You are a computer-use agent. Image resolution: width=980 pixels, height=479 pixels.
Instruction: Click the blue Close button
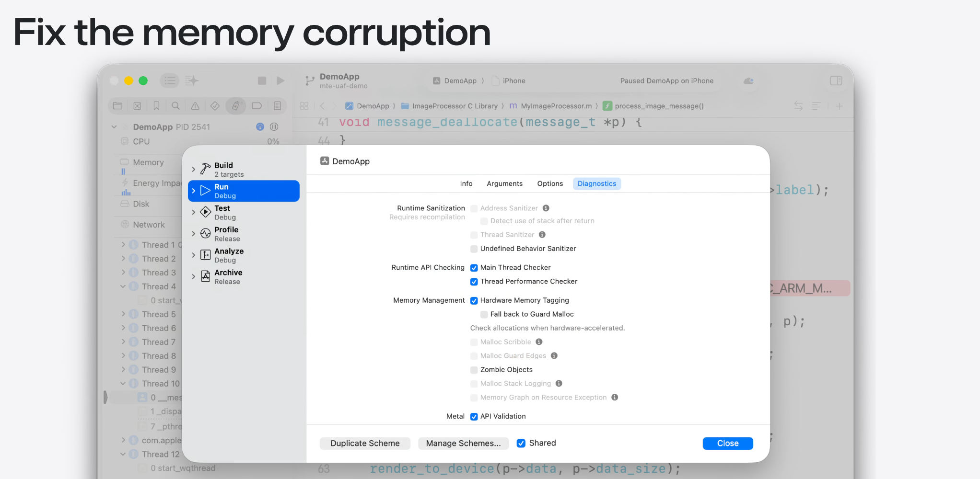[x=728, y=444]
